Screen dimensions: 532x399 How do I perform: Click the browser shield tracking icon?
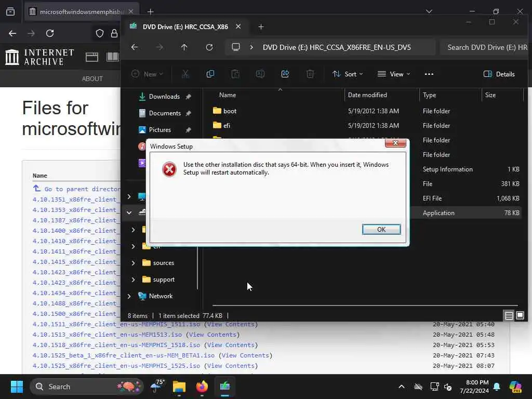click(99, 33)
